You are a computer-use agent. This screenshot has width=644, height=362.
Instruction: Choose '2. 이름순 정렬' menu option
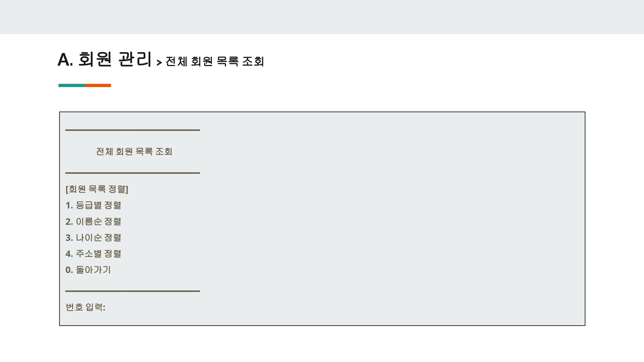[93, 221]
